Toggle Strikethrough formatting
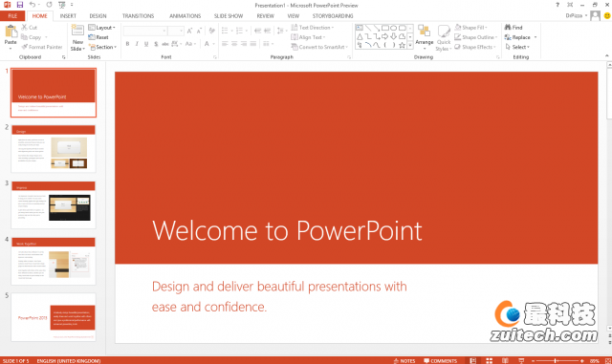612x364 pixels. click(x=165, y=44)
